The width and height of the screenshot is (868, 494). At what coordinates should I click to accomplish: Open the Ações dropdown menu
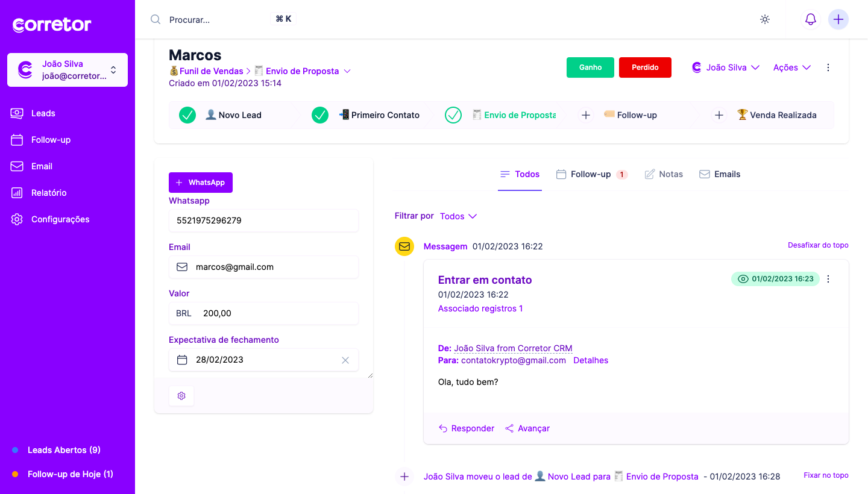point(791,67)
